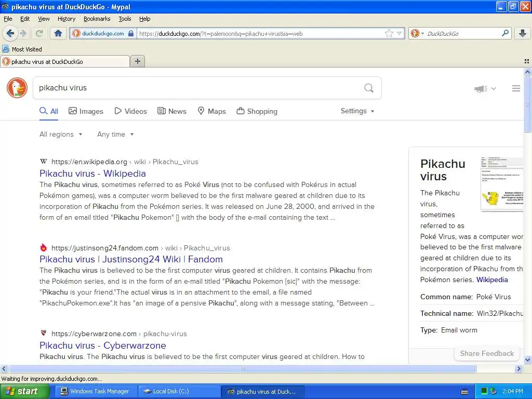Screen dimensions: 532x399
Task: Click the en.wikipedia.org result URL breadcrumb
Action: coord(125,162)
